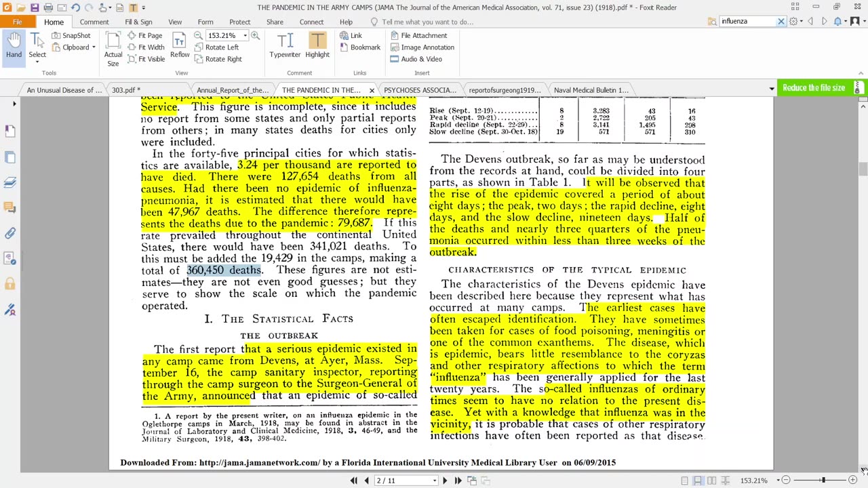Open the bookmarks panel in left sidebar

10,131
